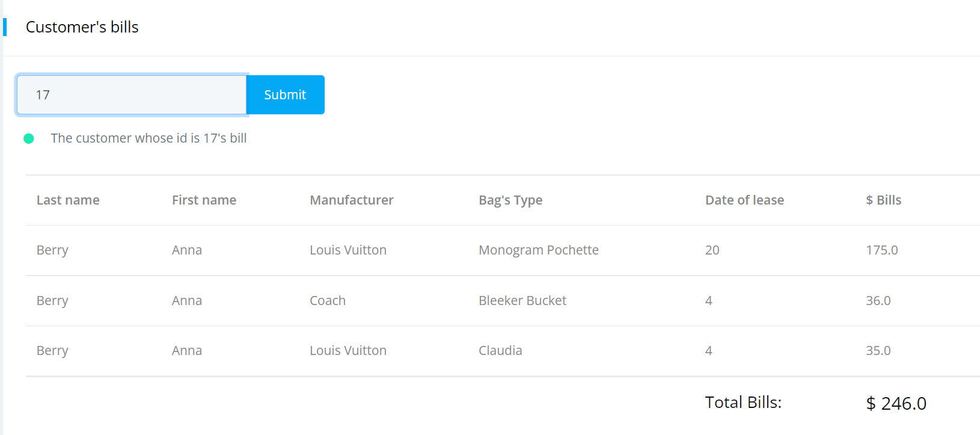Focus the customer id input field
The width and height of the screenshot is (980, 435).
pyautogui.click(x=132, y=94)
